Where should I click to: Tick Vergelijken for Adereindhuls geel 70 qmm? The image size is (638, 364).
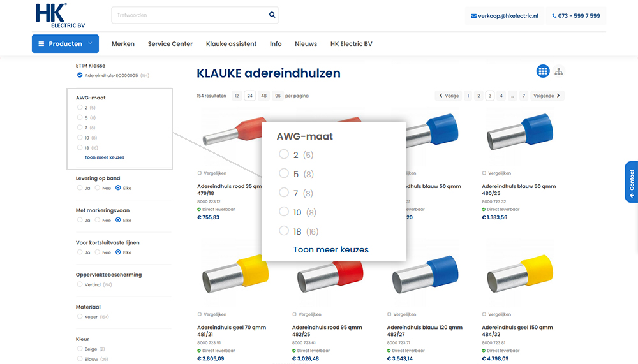tap(200, 314)
